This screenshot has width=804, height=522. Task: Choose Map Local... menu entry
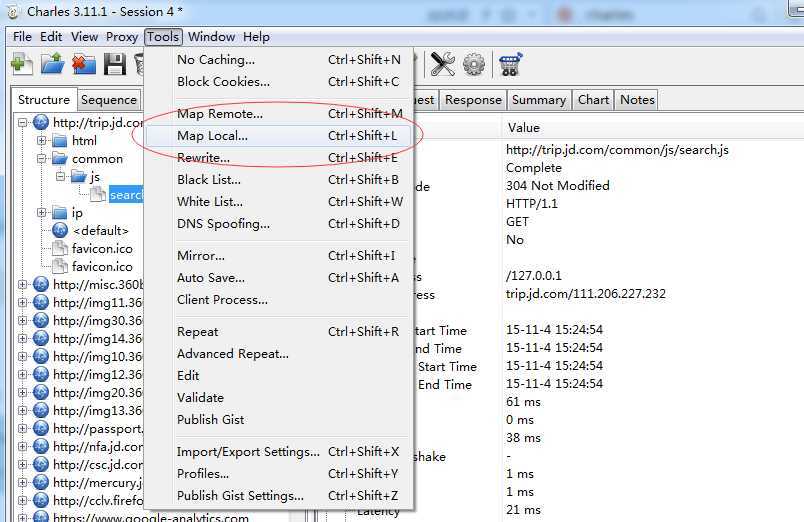[279, 136]
